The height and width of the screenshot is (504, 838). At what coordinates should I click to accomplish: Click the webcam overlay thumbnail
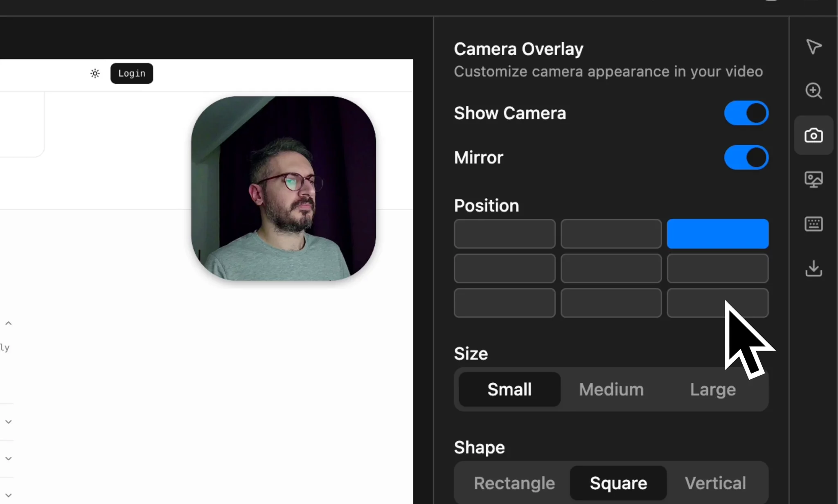click(x=283, y=188)
